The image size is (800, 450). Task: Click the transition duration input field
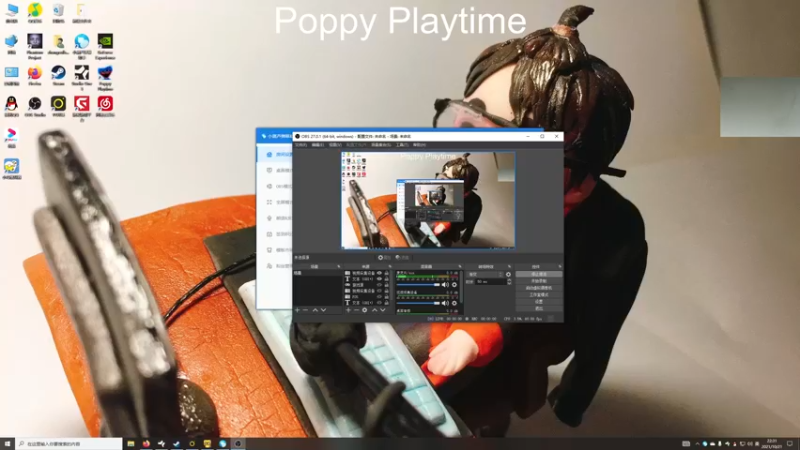[x=490, y=282]
